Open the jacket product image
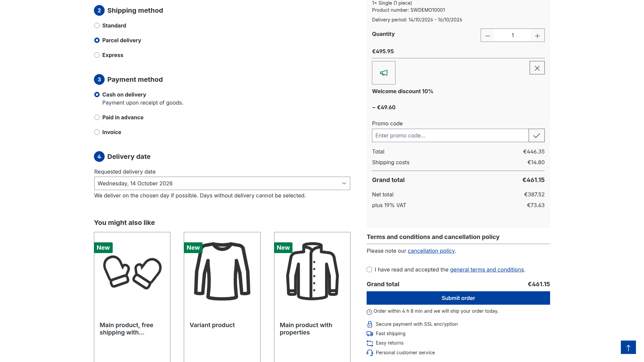This screenshot has height=362, width=644. pyautogui.click(x=312, y=271)
